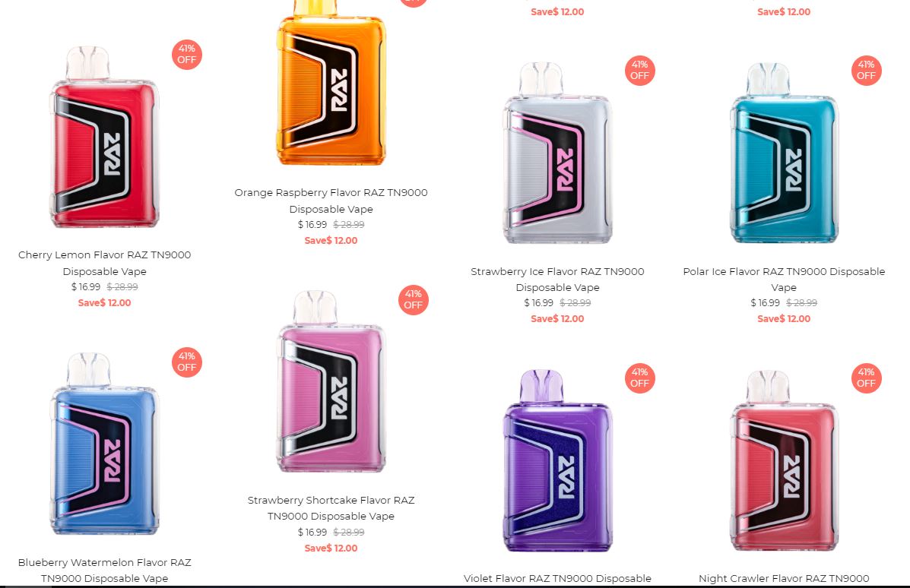The height and width of the screenshot is (588, 910).
Task: Click 41% OFF badge on Cherry Lemon vape
Action: [x=187, y=55]
